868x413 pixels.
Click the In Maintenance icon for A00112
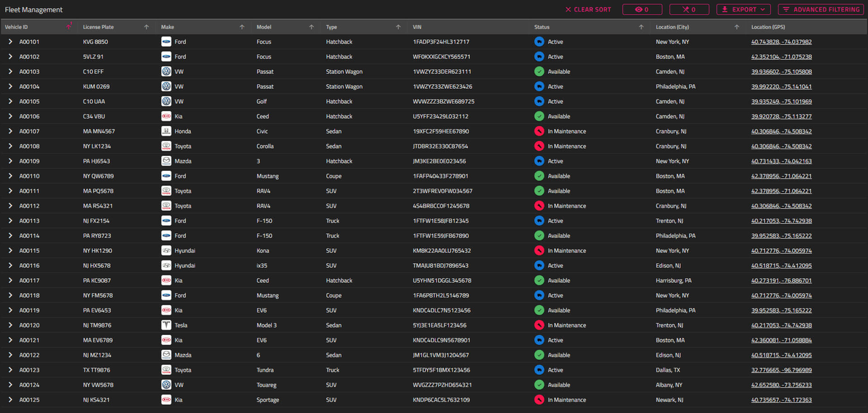[539, 205]
